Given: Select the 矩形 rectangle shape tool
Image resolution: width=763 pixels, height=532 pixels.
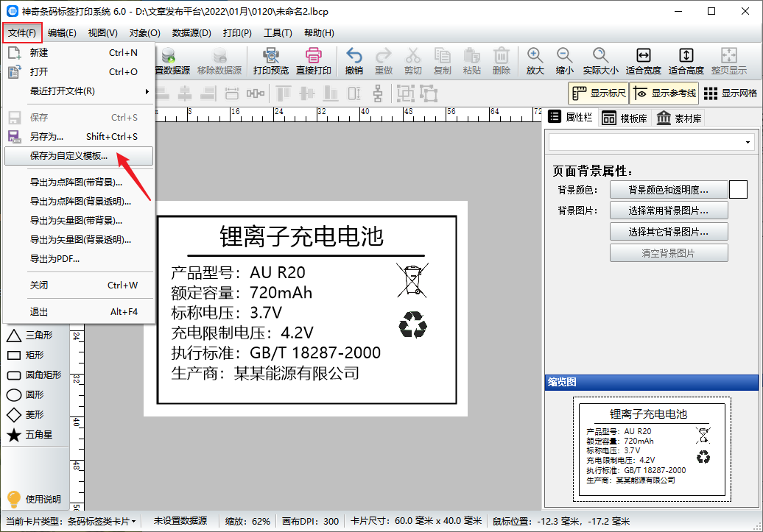Looking at the screenshot, I should (25, 355).
